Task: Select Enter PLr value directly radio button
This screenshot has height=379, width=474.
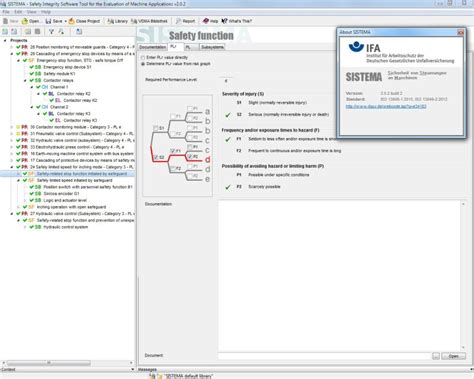Action: [x=143, y=58]
